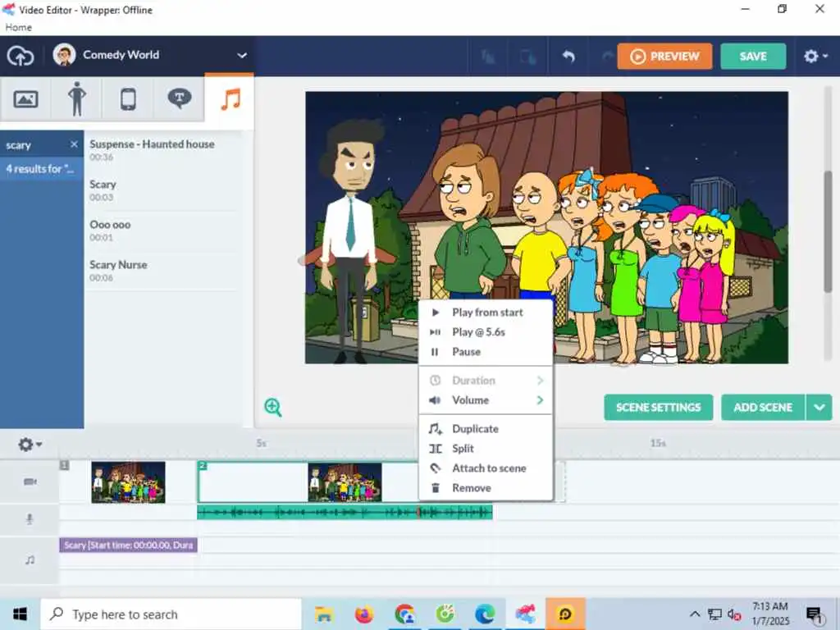Click the taskbar search box

click(x=171, y=614)
